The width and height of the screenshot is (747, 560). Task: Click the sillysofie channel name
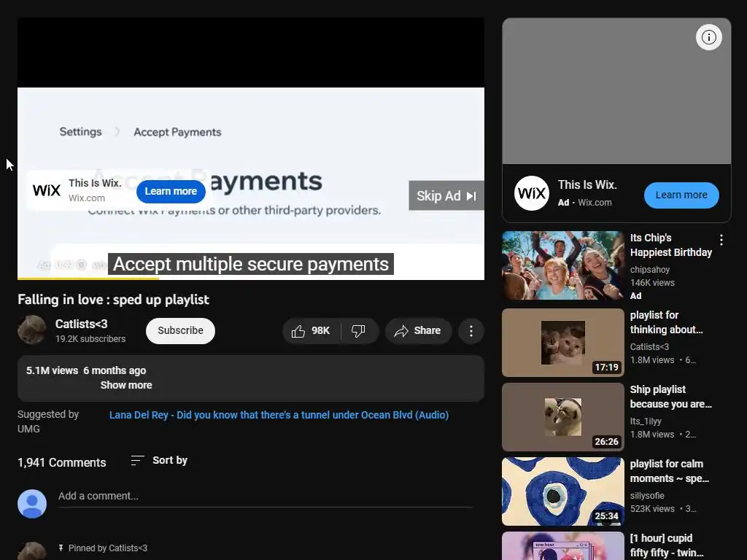(647, 496)
